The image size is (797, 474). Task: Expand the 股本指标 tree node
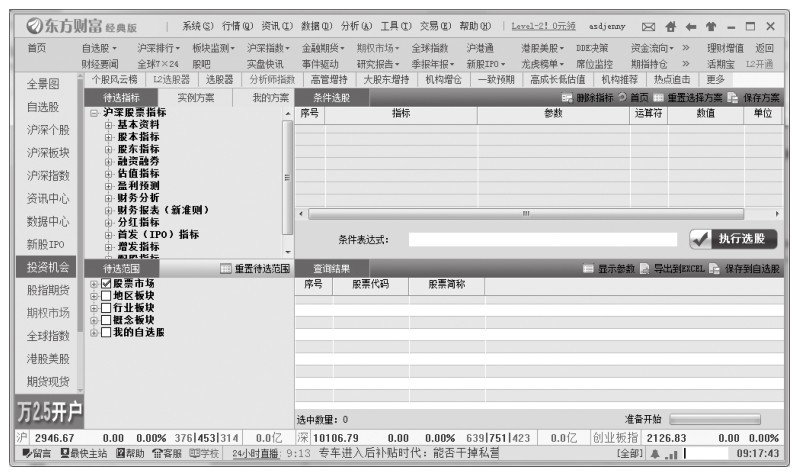[x=108, y=137]
